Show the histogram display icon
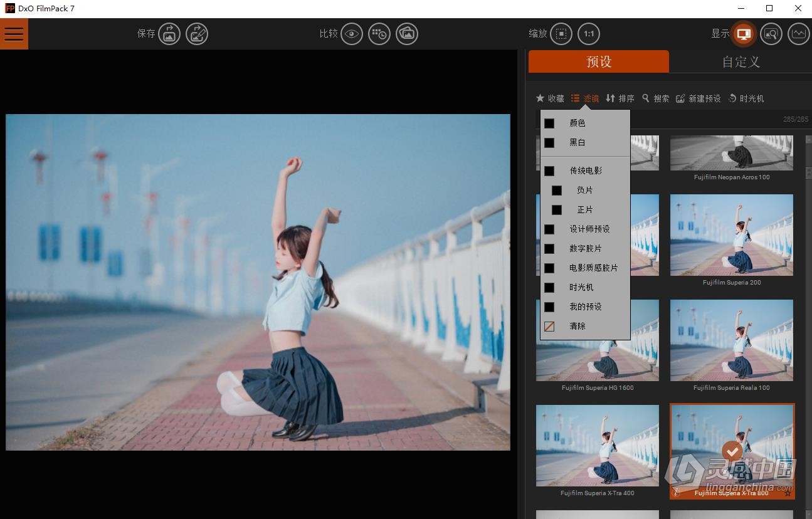This screenshot has height=519, width=812. point(798,34)
